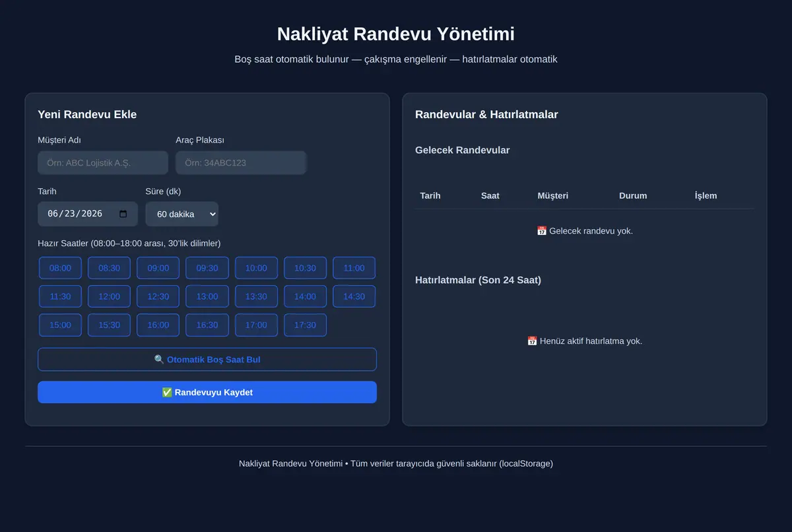Image resolution: width=792 pixels, height=532 pixels.
Task: Select the 14:30 time slot
Action: (354, 296)
